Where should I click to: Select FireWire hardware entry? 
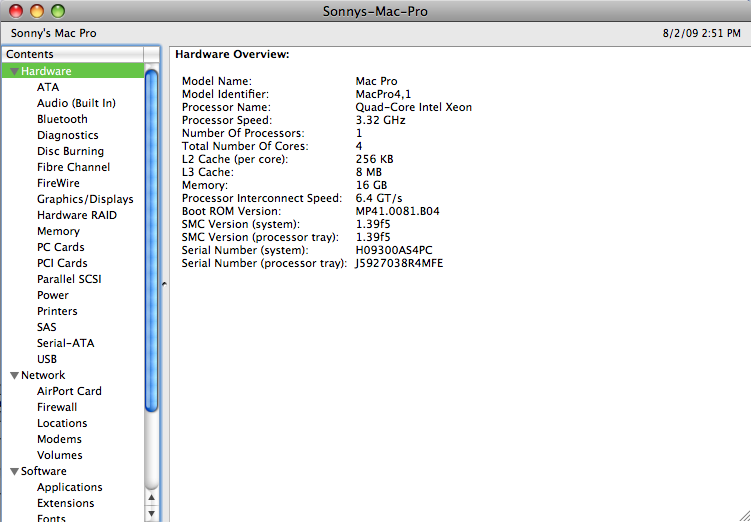click(x=58, y=183)
